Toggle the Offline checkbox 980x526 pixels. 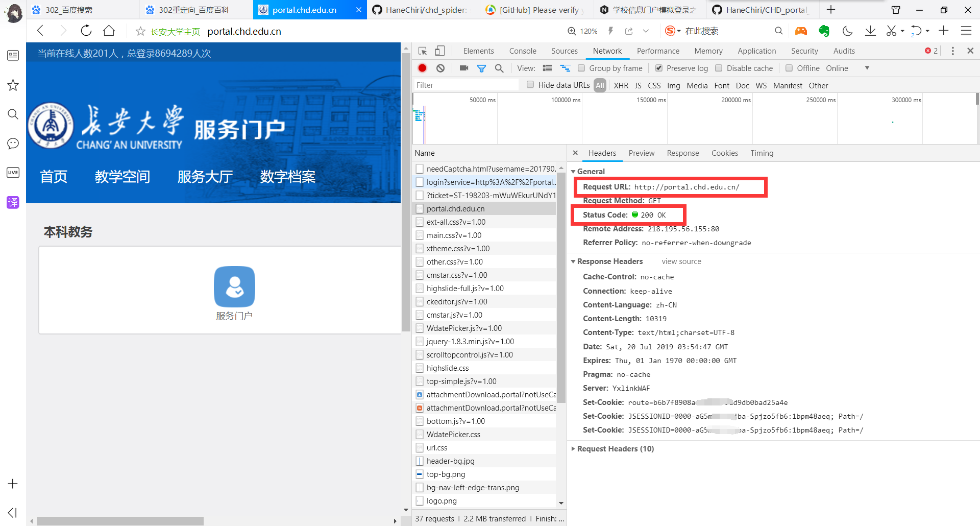[789, 68]
